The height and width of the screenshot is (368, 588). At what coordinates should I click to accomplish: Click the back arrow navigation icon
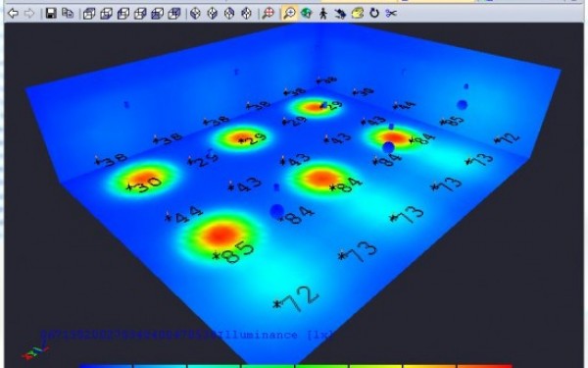(13, 14)
